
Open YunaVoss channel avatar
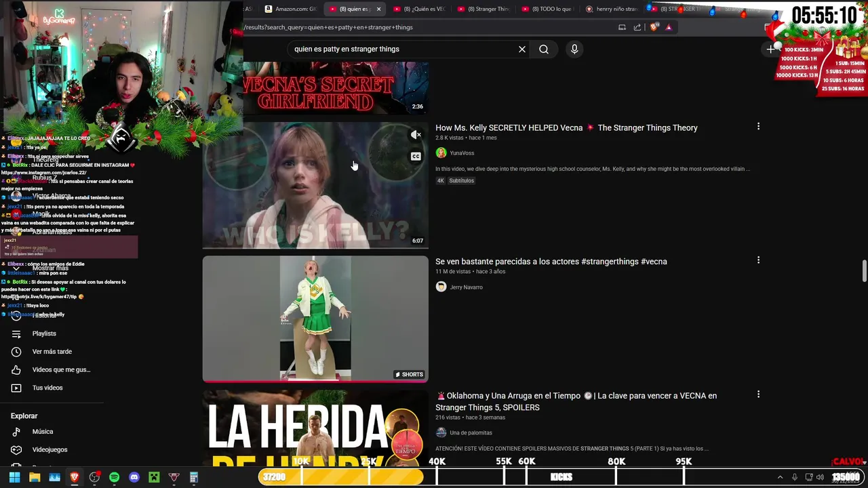(x=441, y=153)
